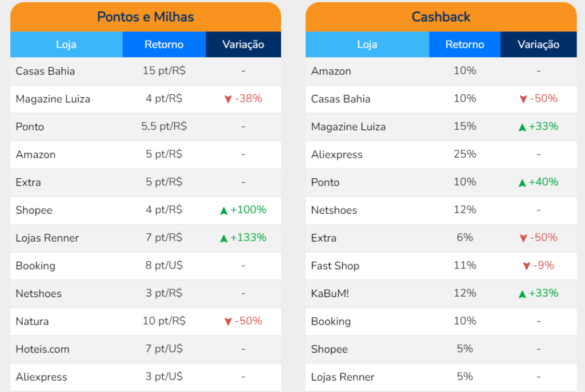Click the red down arrow beside -9%
Screen dimensions: 585x392
pos(527,266)
